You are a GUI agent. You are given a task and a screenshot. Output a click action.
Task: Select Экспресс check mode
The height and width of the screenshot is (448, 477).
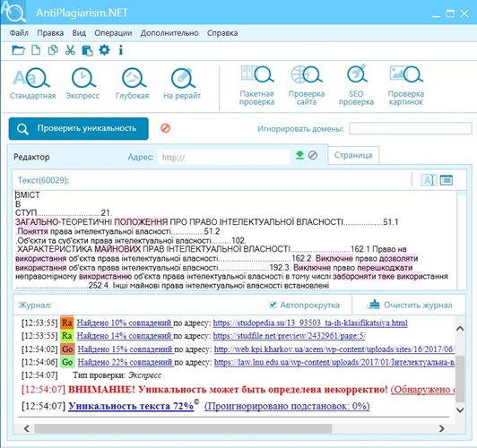82,83
